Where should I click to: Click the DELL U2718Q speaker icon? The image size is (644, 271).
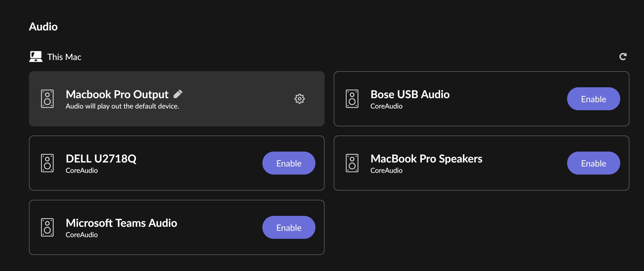coord(47,163)
